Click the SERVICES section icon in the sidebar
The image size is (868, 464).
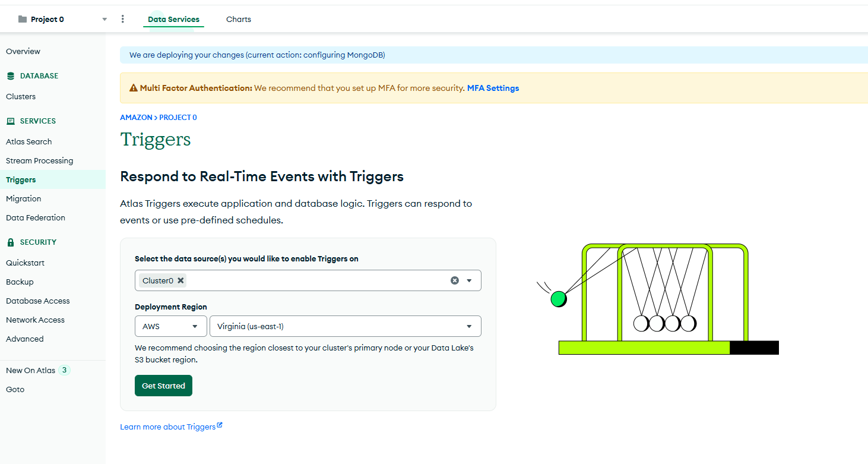click(x=10, y=121)
